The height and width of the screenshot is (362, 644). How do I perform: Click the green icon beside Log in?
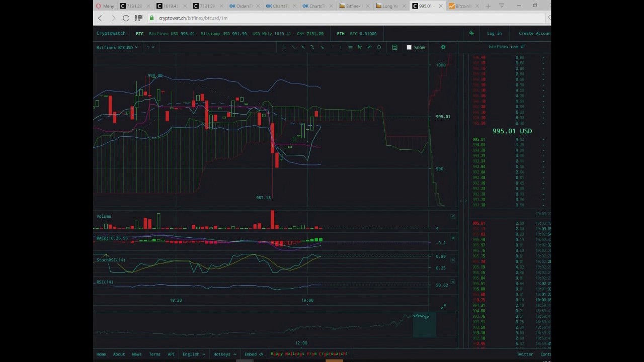(x=471, y=33)
